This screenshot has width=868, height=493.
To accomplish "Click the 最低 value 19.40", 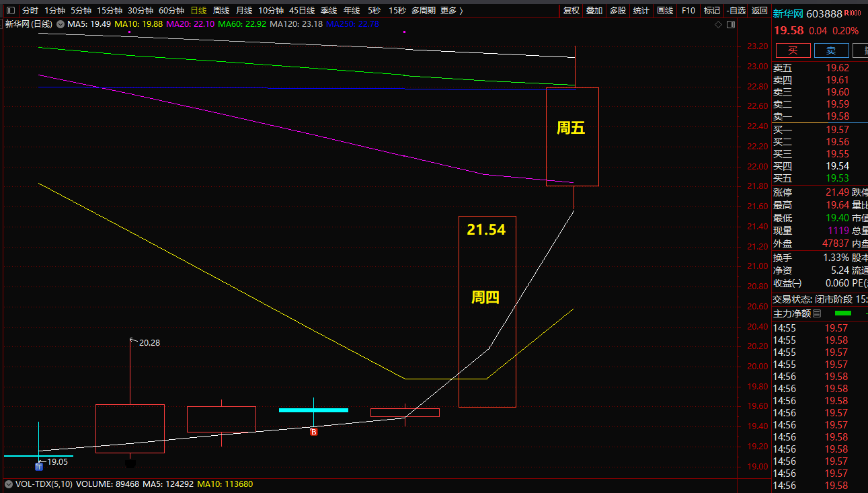I will 838,218.
